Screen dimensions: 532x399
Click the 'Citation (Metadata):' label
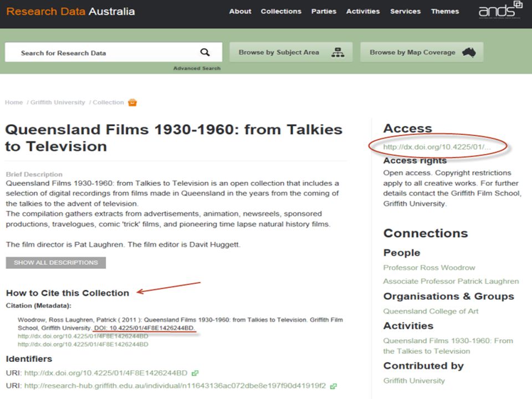pyautogui.click(x=38, y=306)
